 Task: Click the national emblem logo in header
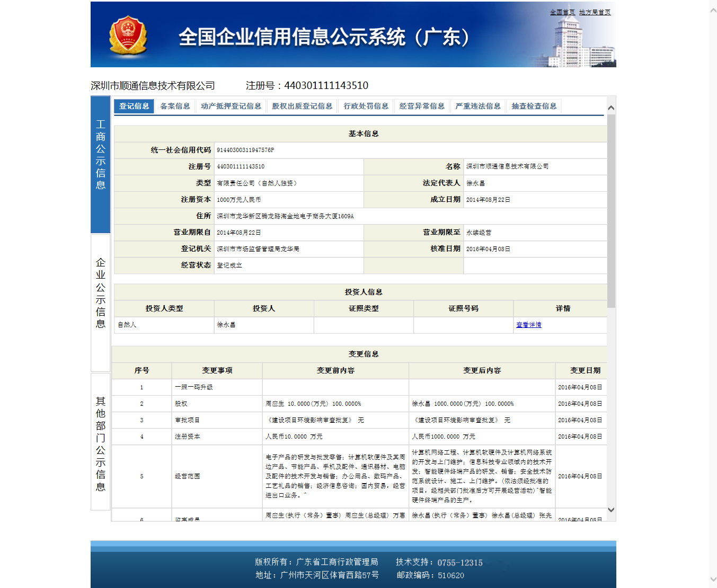(128, 35)
